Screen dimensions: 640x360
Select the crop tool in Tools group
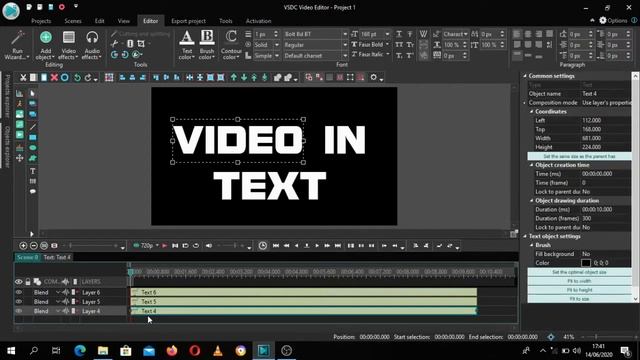(x=141, y=43)
